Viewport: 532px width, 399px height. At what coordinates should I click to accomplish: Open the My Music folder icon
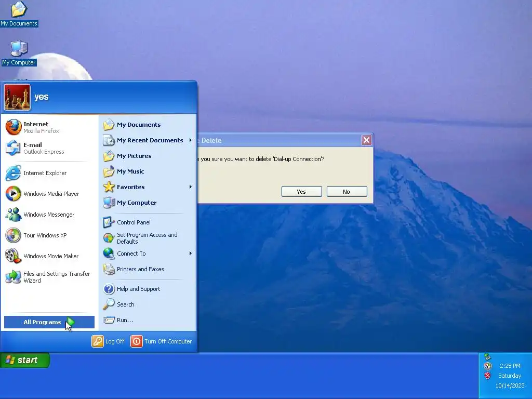(x=109, y=171)
